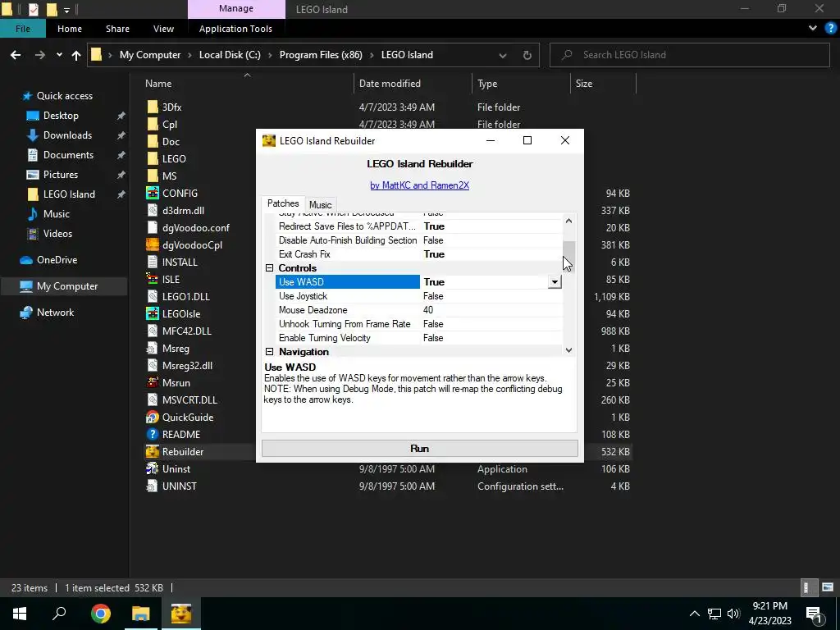840x630 pixels.
Task: Select the Msreg file icon
Action: click(x=153, y=348)
